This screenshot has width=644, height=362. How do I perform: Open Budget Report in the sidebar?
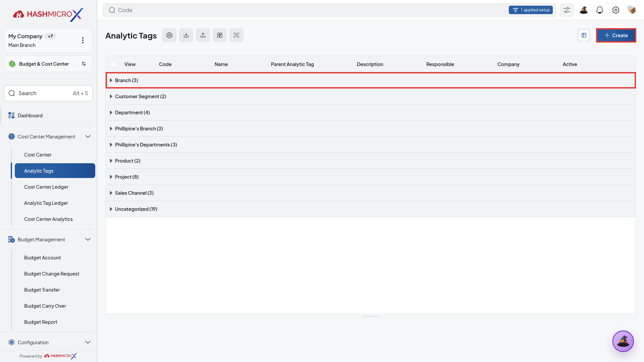point(55,322)
